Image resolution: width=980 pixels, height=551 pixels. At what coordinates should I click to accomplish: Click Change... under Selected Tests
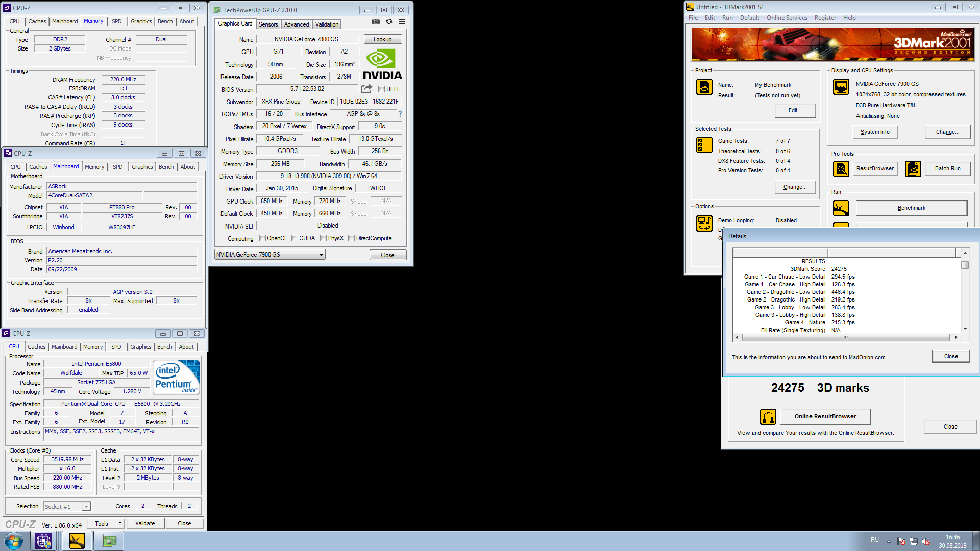(795, 187)
